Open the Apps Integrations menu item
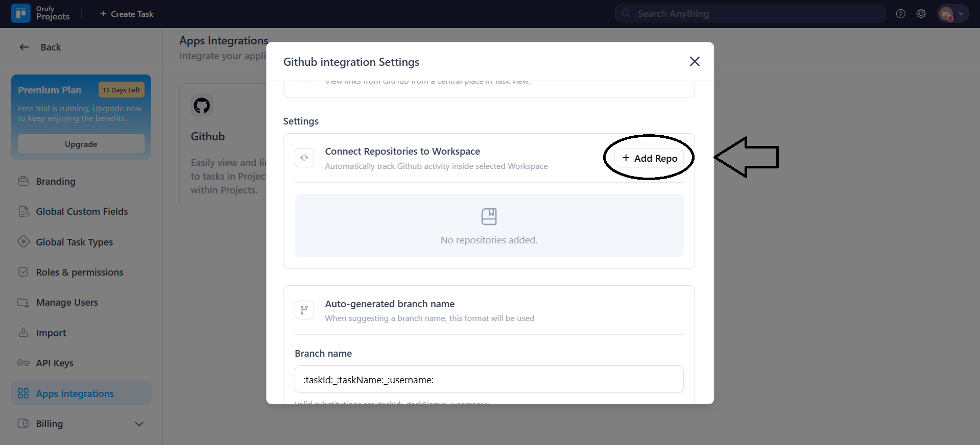Viewport: 980px width, 445px height. coord(75,393)
